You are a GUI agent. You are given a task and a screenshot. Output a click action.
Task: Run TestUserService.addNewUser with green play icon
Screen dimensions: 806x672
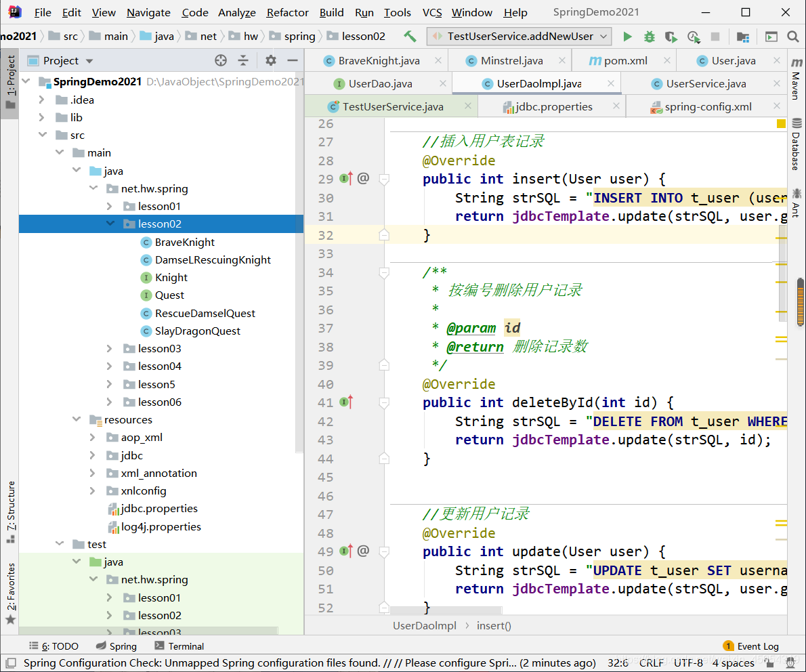(627, 37)
